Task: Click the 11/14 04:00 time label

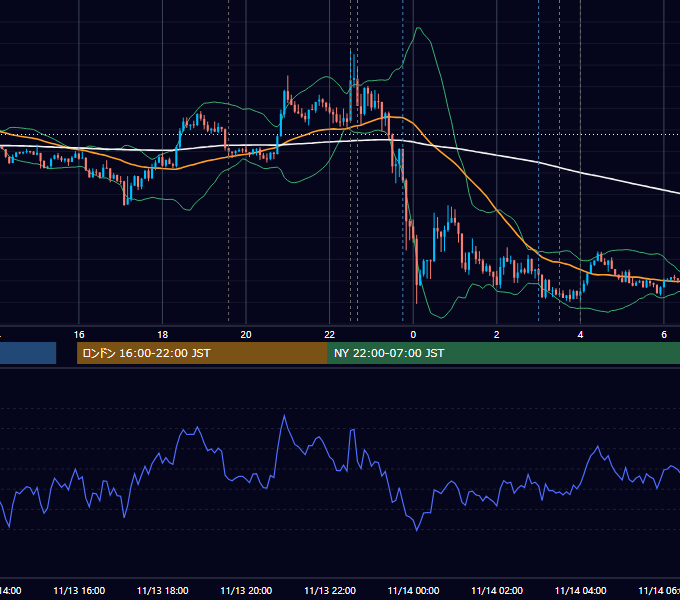Action: tap(581, 590)
